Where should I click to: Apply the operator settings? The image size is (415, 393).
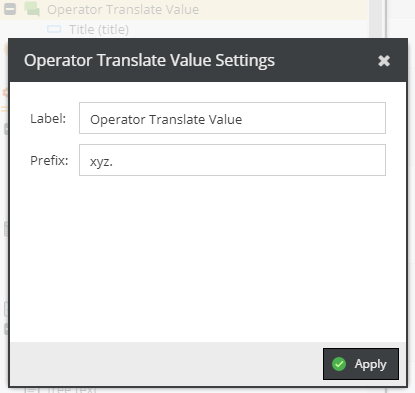tap(361, 364)
